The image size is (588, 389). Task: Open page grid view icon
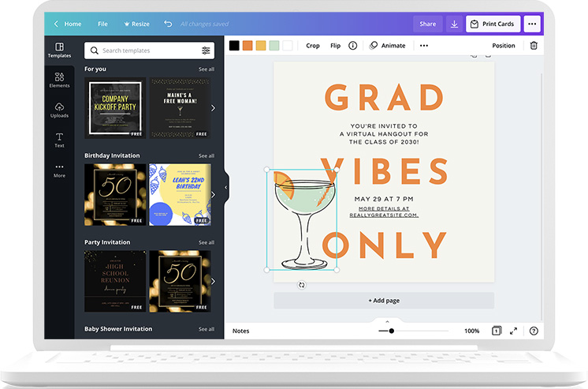pos(497,331)
